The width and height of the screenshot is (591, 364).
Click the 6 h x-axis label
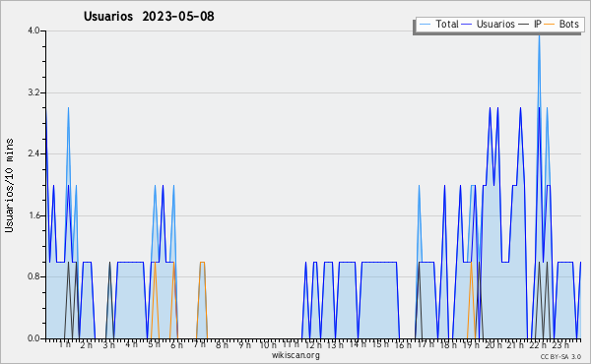pos(176,344)
